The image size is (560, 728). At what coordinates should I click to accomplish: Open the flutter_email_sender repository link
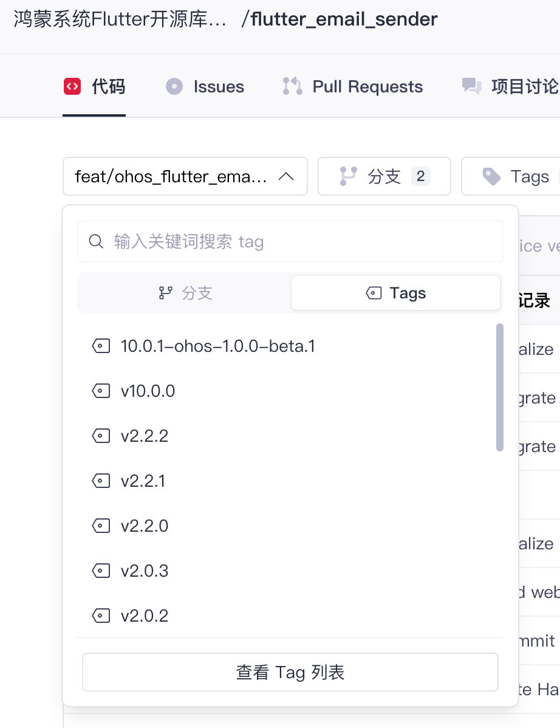(x=344, y=19)
